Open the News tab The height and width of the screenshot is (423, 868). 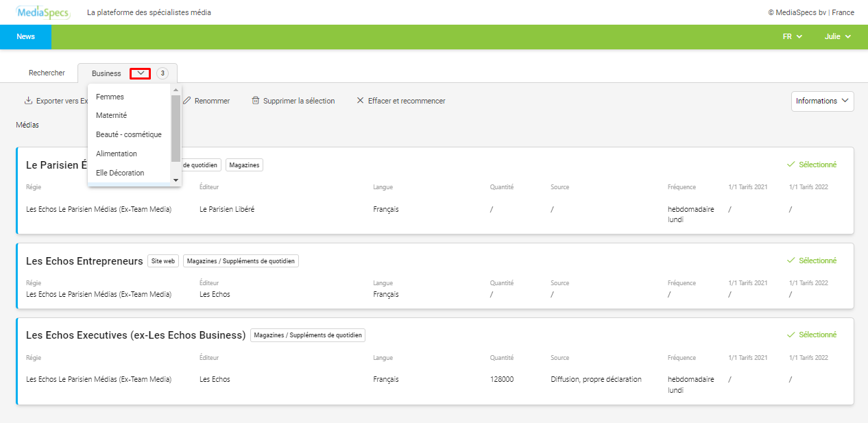point(25,37)
